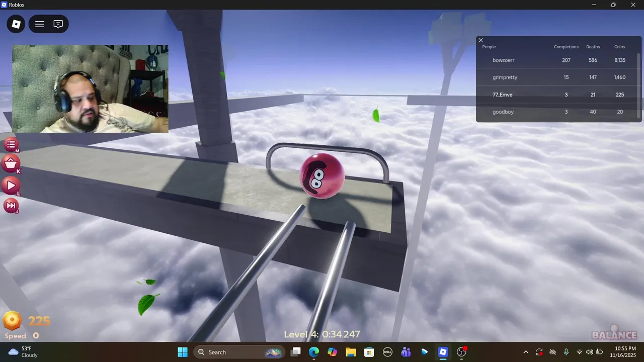Launch Microsoft Edge from the taskbar
The width and height of the screenshot is (644, 362).
pos(314,352)
